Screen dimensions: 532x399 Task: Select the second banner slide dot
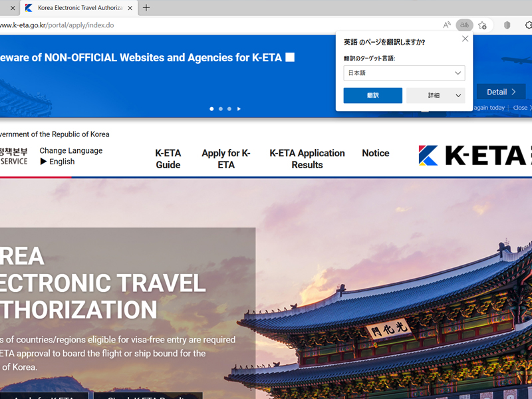pos(221,109)
